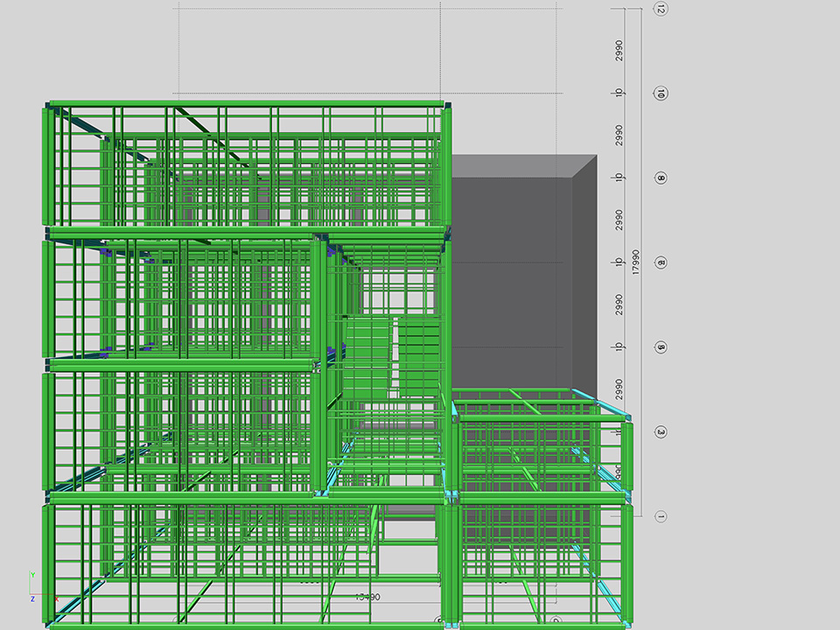Select grid bubble number 10
This screenshot has height=630, width=840.
coord(661,94)
